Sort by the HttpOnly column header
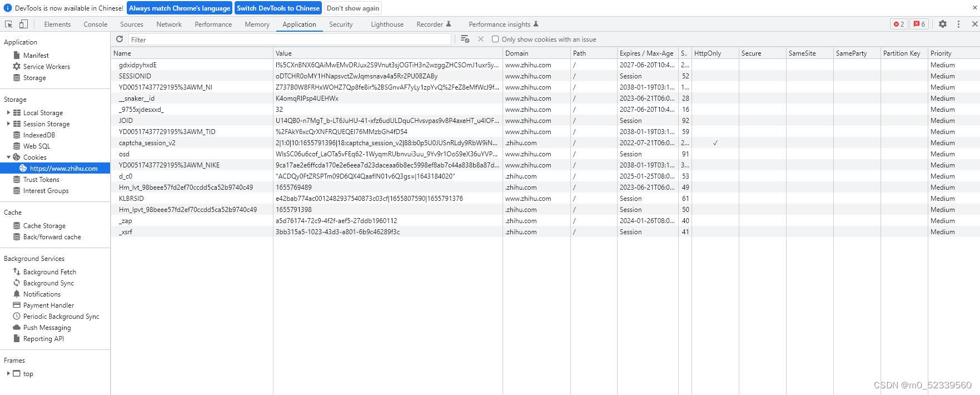The width and height of the screenshot is (980, 395). click(x=715, y=53)
